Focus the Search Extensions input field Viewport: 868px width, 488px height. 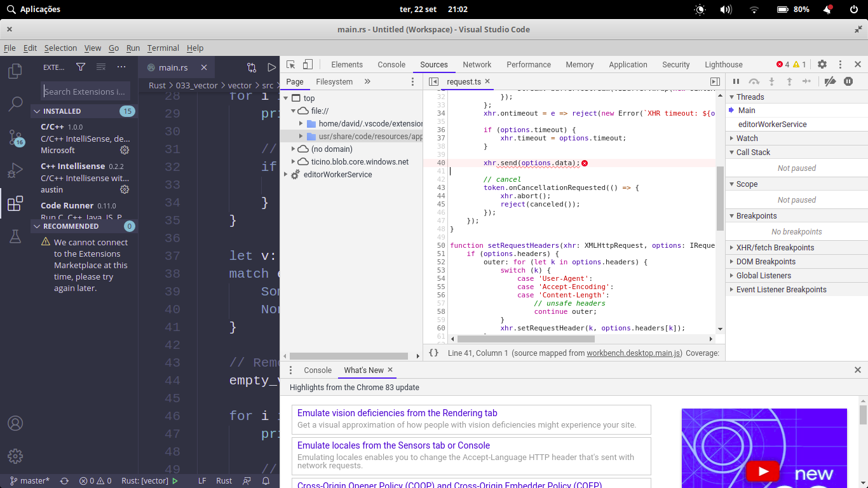84,90
